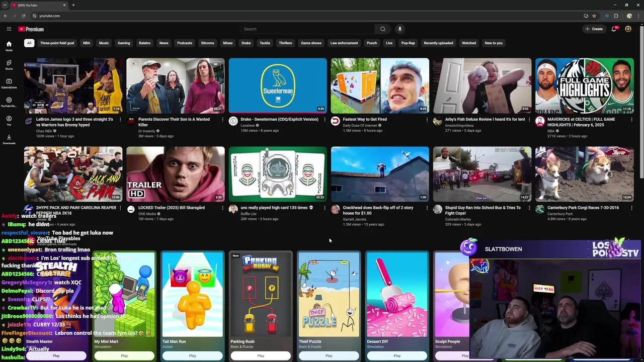Go to Home in sidebar
This screenshot has height=362, width=644.
point(9,46)
